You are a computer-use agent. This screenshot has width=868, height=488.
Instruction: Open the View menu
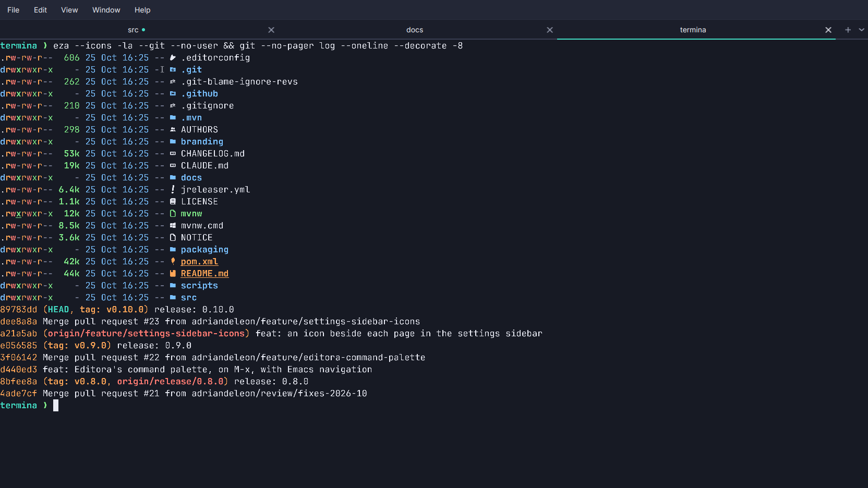[69, 10]
